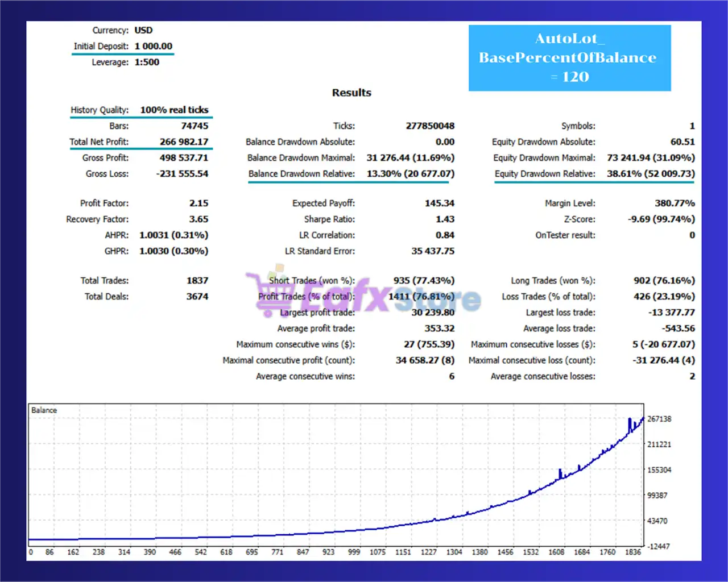Click Average profit trade value 353.32

click(x=440, y=328)
